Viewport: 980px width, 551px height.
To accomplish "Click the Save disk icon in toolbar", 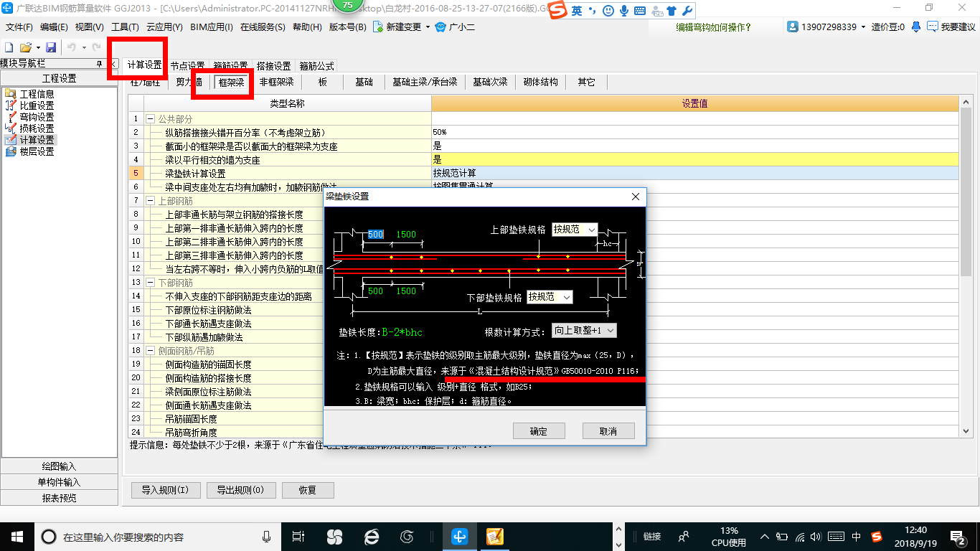I will pos(51,47).
